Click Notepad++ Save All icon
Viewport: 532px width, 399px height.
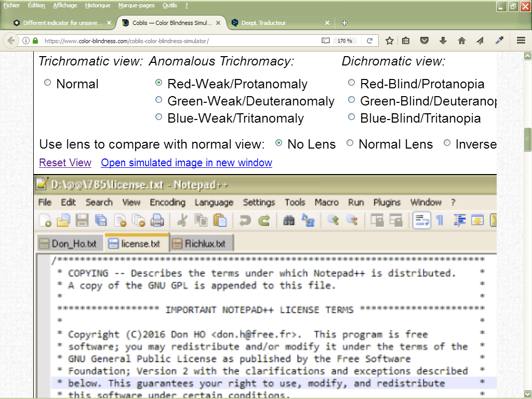[101, 220]
